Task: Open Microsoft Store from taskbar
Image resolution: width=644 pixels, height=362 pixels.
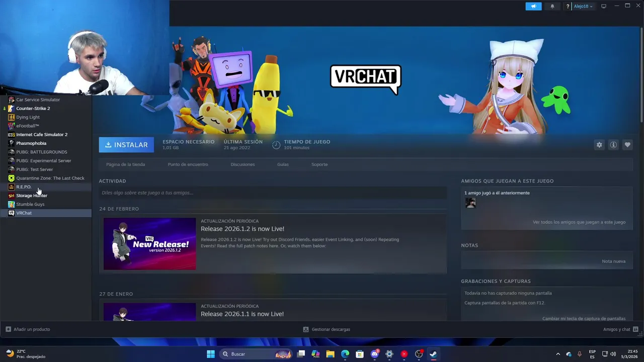Action: click(x=360, y=354)
